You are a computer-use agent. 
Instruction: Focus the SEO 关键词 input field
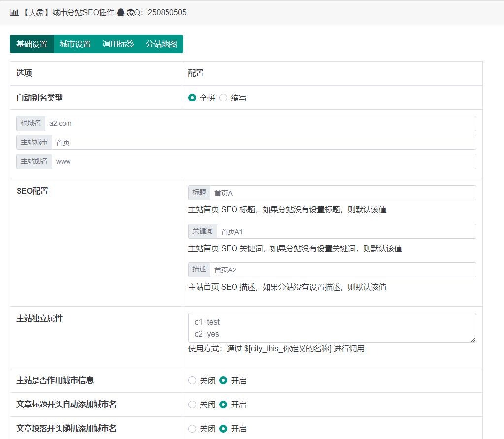pyautogui.click(x=346, y=231)
